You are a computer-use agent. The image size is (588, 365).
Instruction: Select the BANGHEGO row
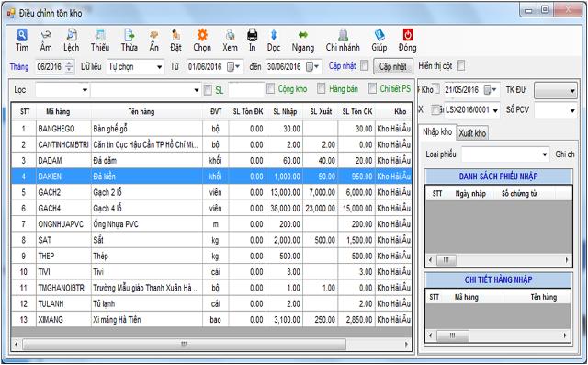click(x=211, y=129)
